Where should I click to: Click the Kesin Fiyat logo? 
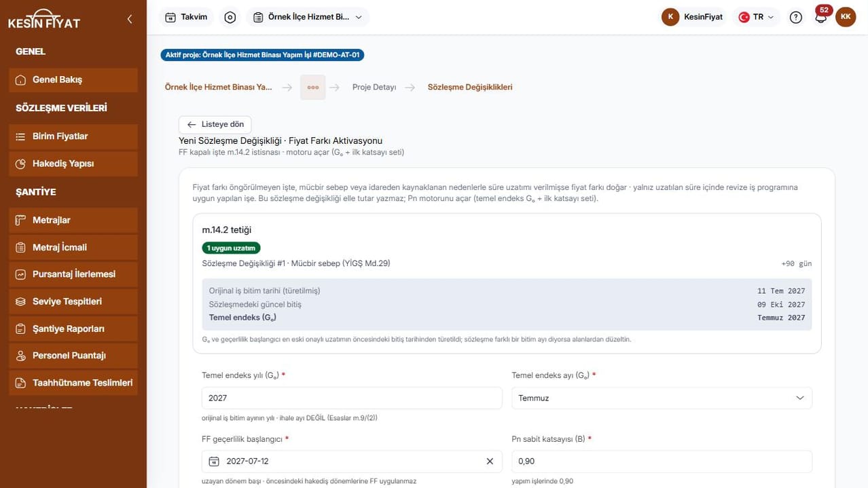coord(44,20)
